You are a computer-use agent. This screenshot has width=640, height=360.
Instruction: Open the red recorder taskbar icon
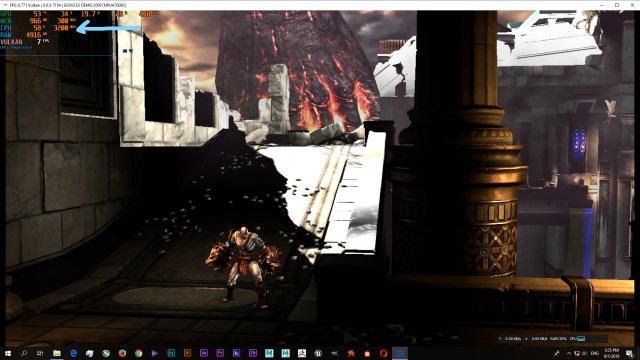367,353
